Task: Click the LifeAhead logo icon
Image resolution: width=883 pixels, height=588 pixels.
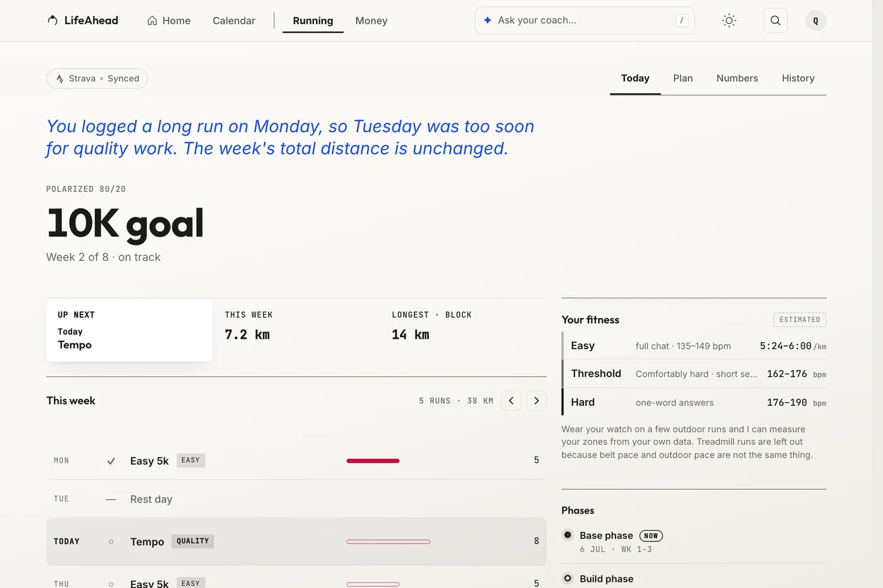Action: click(x=53, y=20)
